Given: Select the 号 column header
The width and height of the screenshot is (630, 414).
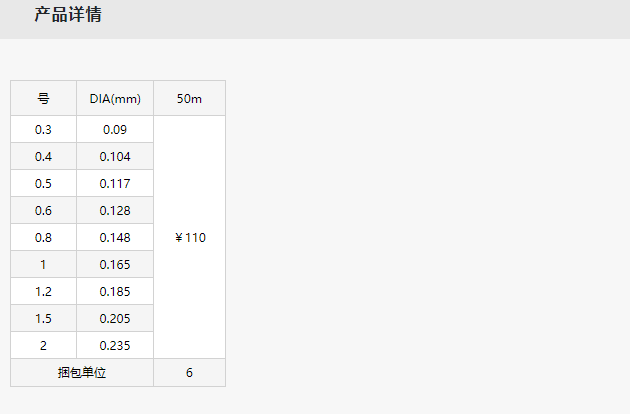Looking at the screenshot, I should (43, 98).
